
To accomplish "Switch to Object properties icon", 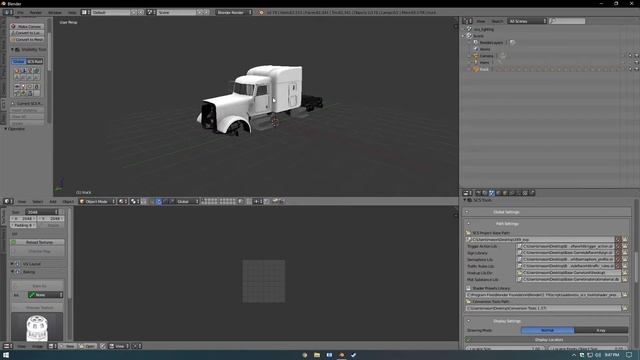I will coord(505,193).
